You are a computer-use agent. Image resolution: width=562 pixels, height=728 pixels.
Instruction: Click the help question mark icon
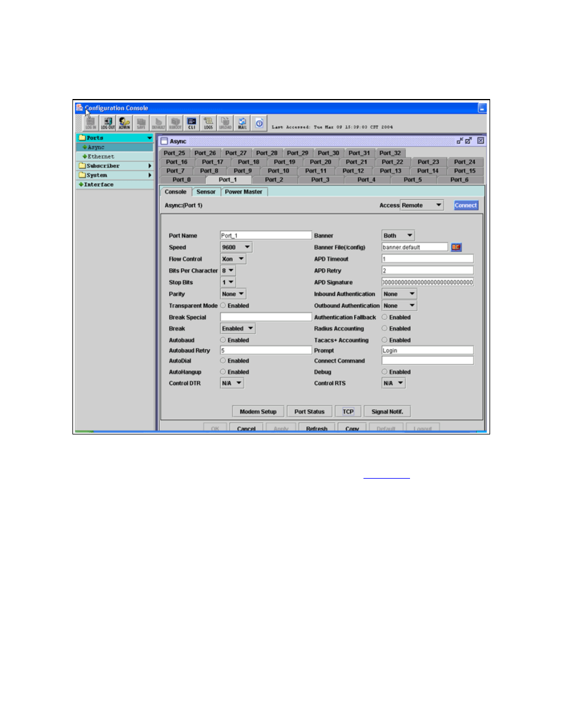(259, 123)
